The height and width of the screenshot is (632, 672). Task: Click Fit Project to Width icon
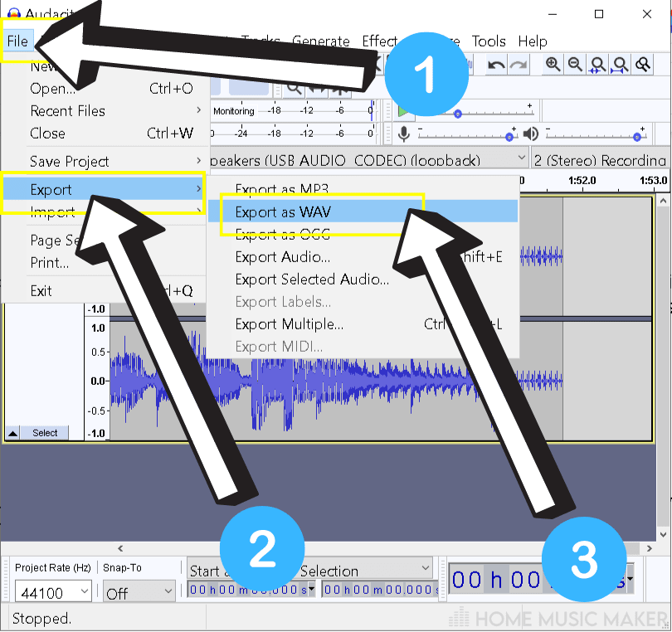[x=620, y=65]
